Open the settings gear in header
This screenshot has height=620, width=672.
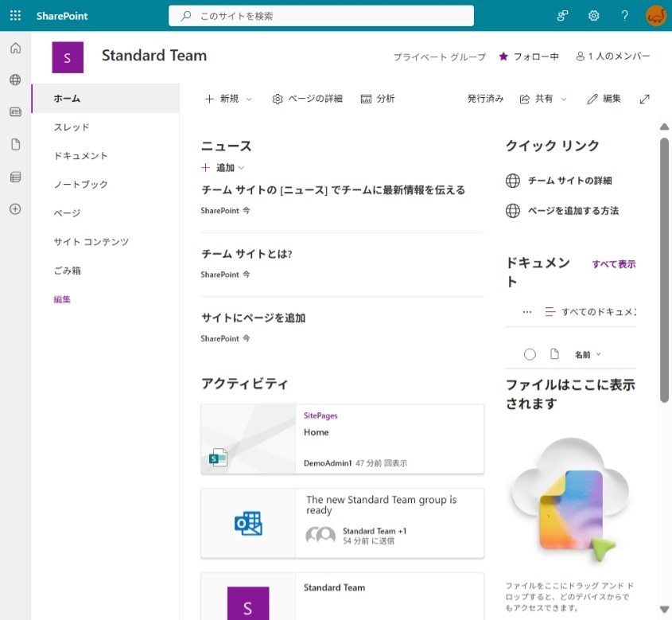[x=593, y=16]
